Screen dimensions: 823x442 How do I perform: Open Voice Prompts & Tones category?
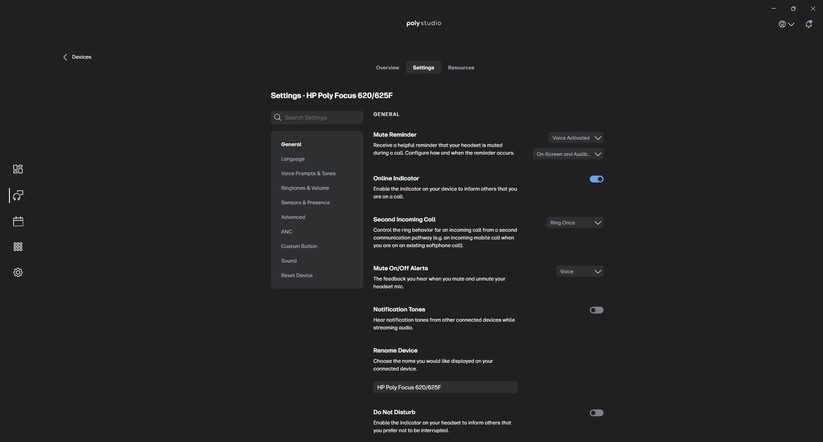[308, 173]
